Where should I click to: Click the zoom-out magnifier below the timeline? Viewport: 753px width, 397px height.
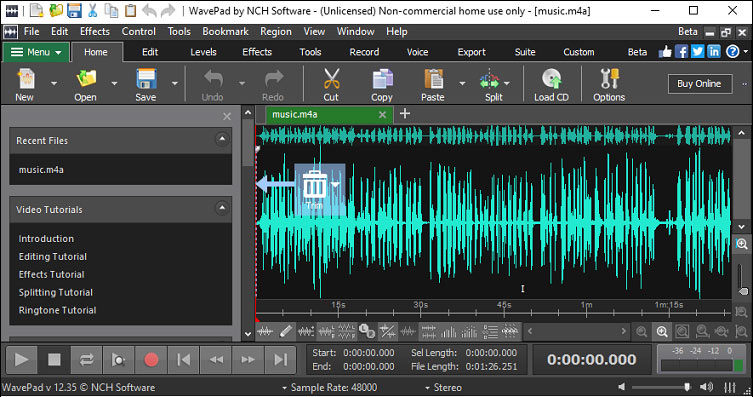642,332
